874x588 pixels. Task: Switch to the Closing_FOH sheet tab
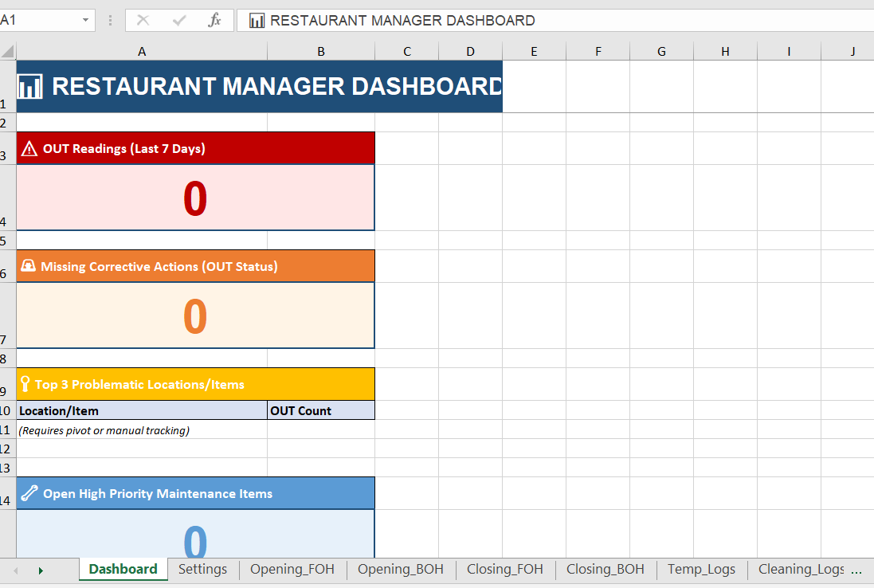[505, 569]
